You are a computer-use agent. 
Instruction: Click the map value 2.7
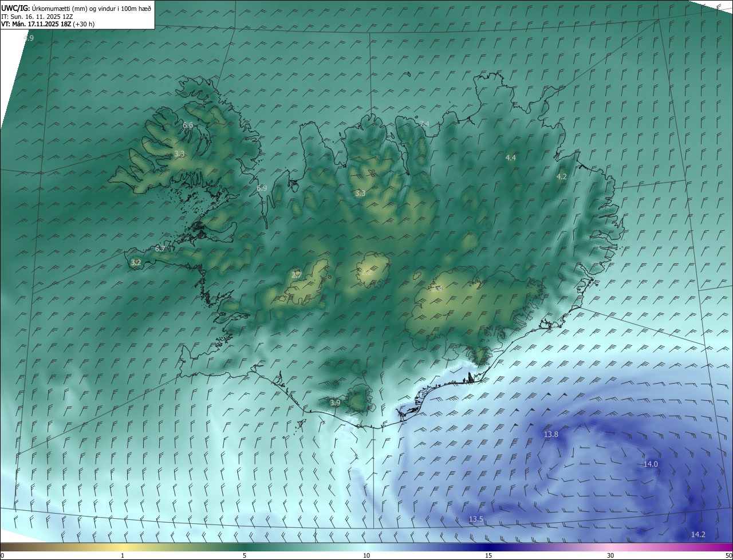pyautogui.click(x=297, y=274)
